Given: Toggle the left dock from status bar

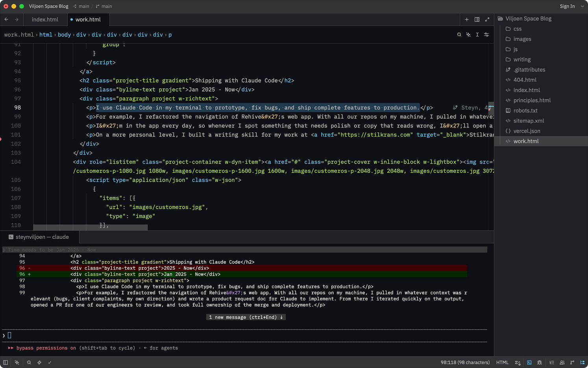Looking at the screenshot, I should [x=6, y=362].
